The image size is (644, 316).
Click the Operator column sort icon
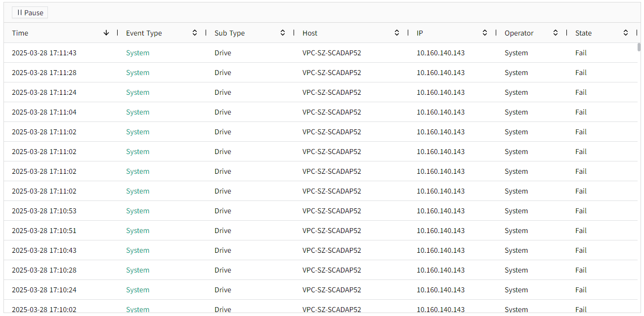click(556, 33)
